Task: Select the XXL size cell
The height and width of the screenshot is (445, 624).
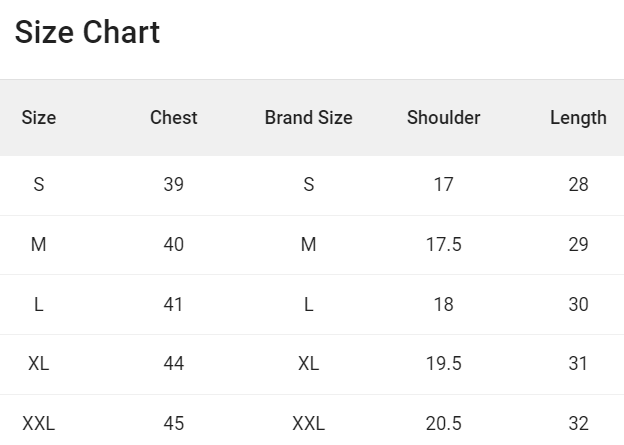Action: (x=39, y=424)
